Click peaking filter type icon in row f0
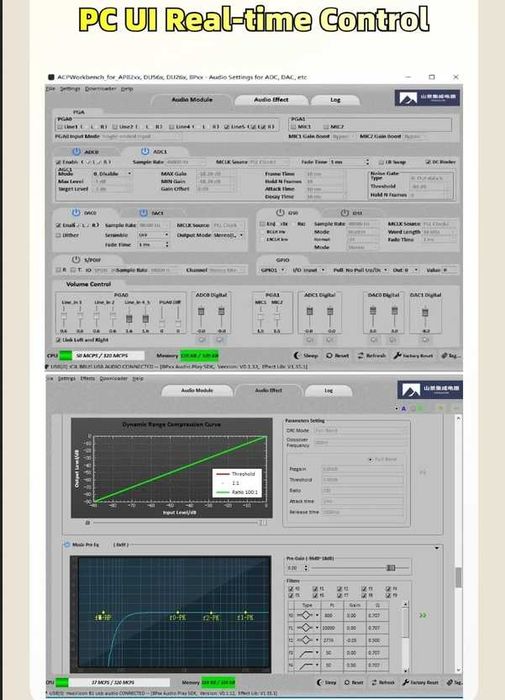This screenshot has width=505, height=700. (x=305, y=615)
